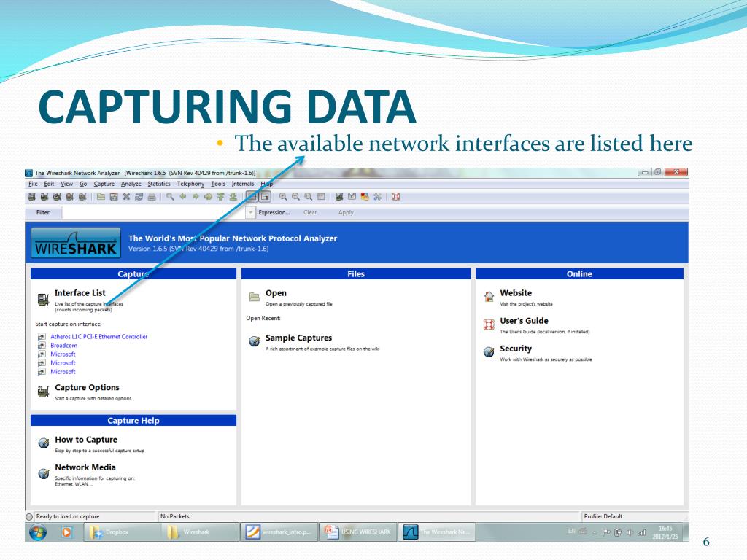
Task: Open the Edit menu
Action: 49,184
